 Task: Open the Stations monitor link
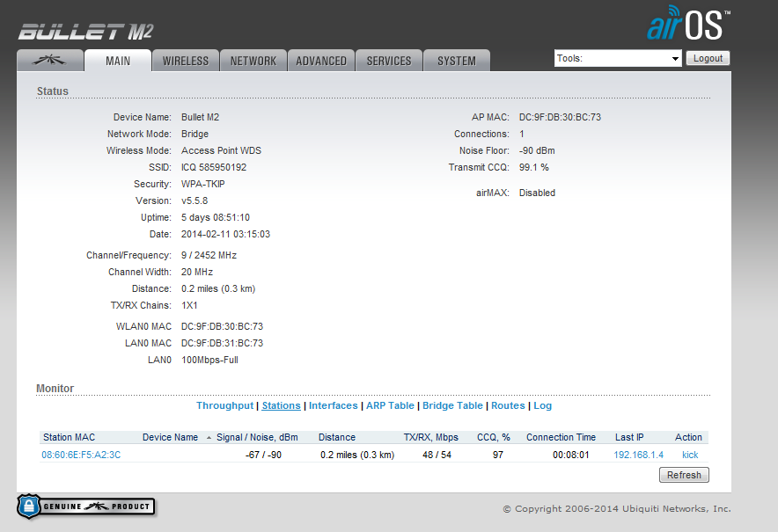[282, 405]
